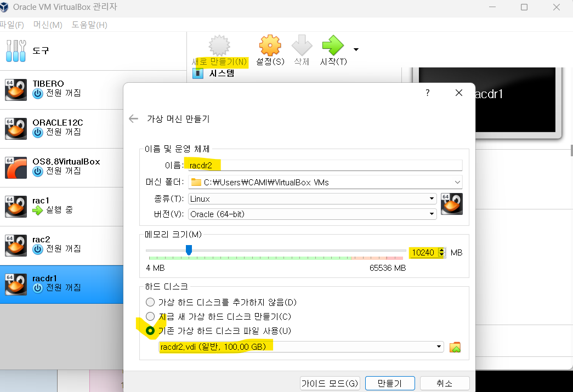
Task: Decrease memory with spinner down arrow
Action: (442, 254)
